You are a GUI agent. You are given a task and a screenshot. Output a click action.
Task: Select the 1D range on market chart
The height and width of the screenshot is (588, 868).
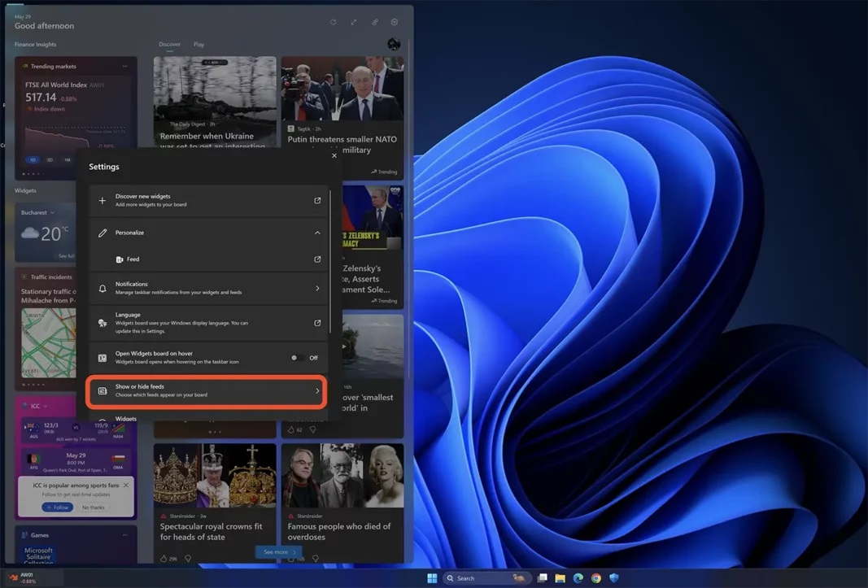point(33,160)
